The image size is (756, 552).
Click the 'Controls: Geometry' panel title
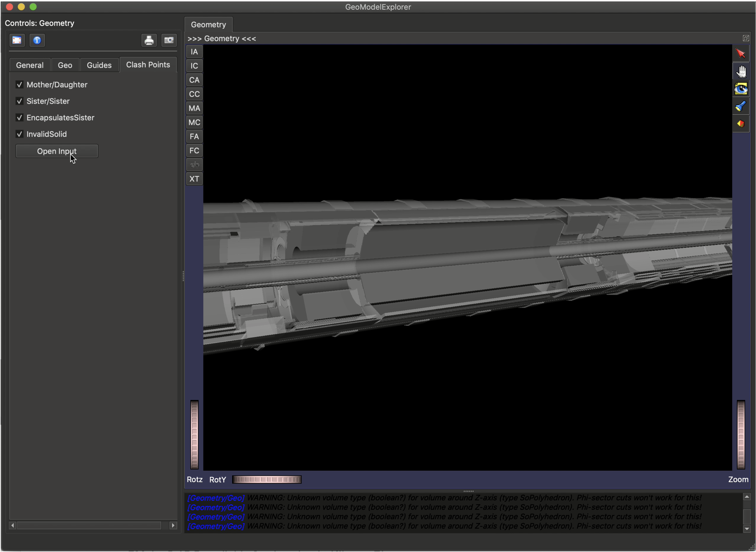[x=39, y=23]
